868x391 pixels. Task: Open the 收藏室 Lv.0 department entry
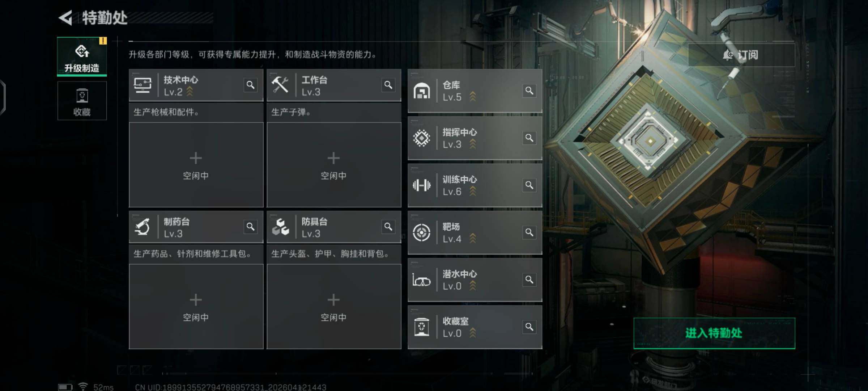pos(475,327)
